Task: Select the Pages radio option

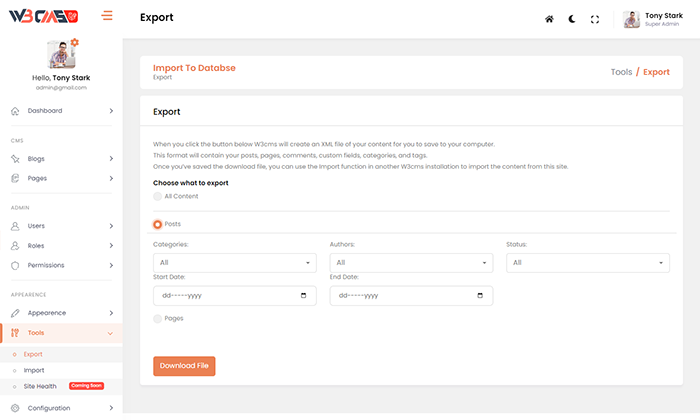Action: click(x=158, y=318)
